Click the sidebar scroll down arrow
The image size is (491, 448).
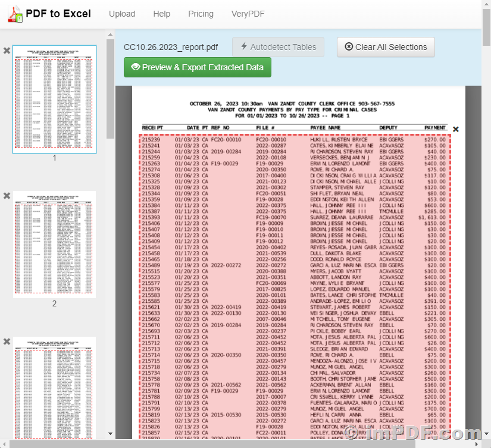pos(110,434)
